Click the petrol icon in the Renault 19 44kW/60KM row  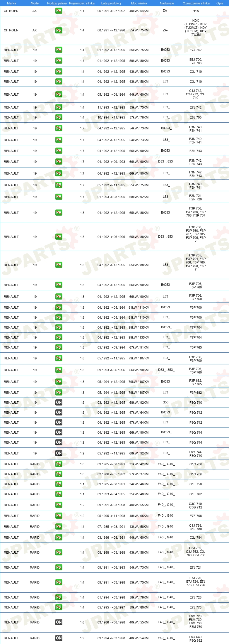59,94
